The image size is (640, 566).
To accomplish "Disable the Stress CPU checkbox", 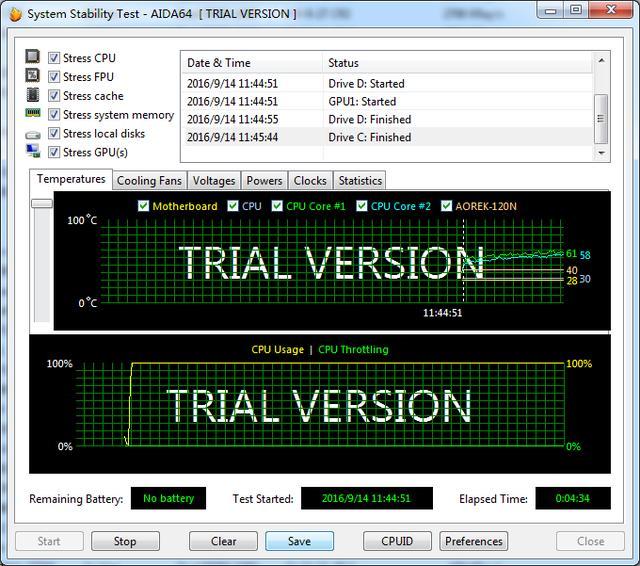I will [x=54, y=58].
